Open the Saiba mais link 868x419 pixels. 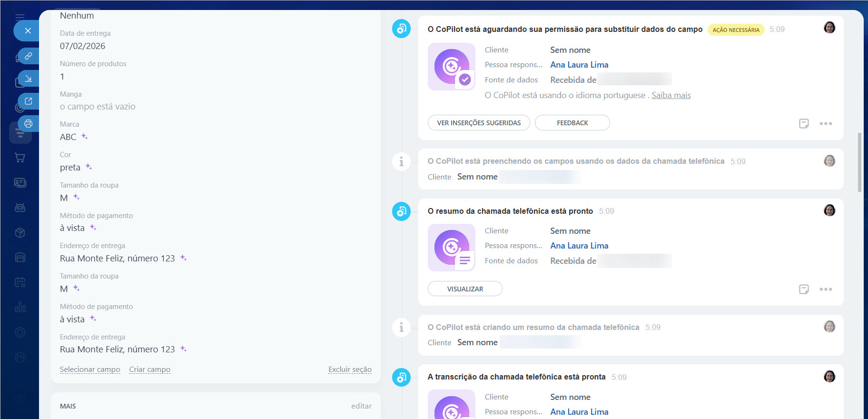coord(671,95)
